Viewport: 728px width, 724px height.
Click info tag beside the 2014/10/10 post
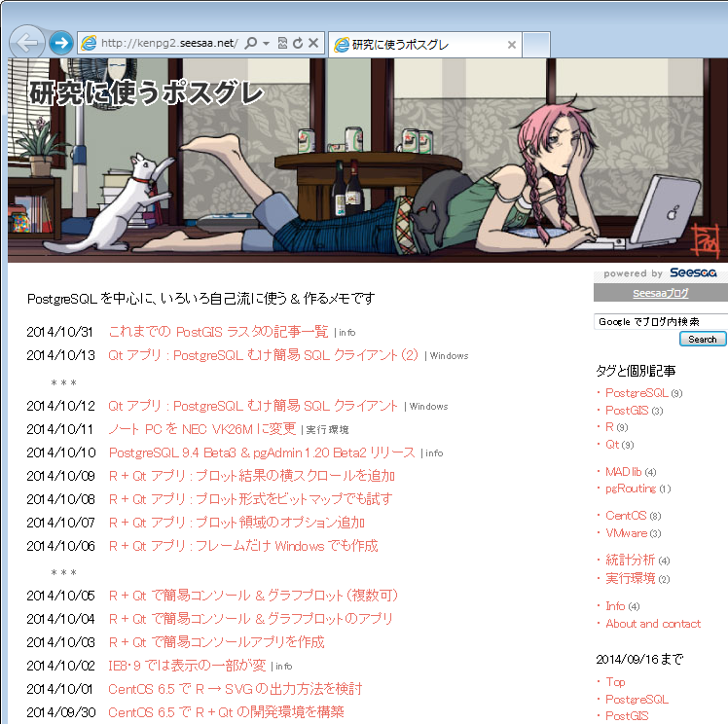pyautogui.click(x=434, y=453)
